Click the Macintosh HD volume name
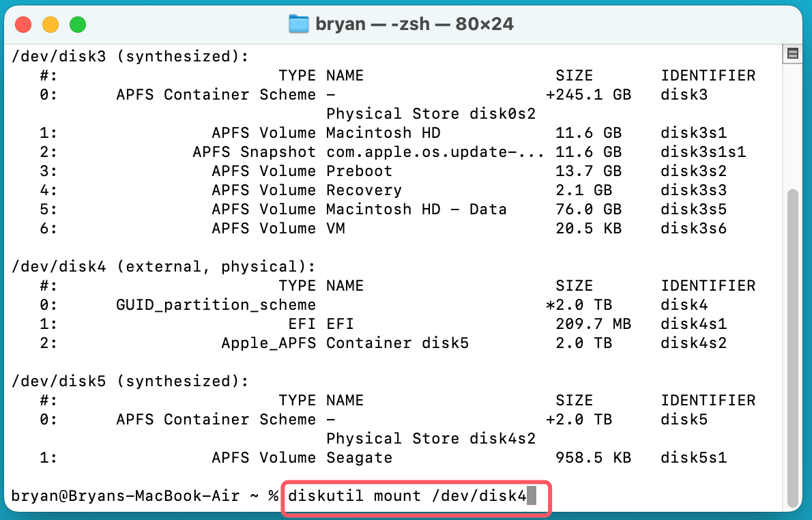812x520 pixels. tap(382, 132)
